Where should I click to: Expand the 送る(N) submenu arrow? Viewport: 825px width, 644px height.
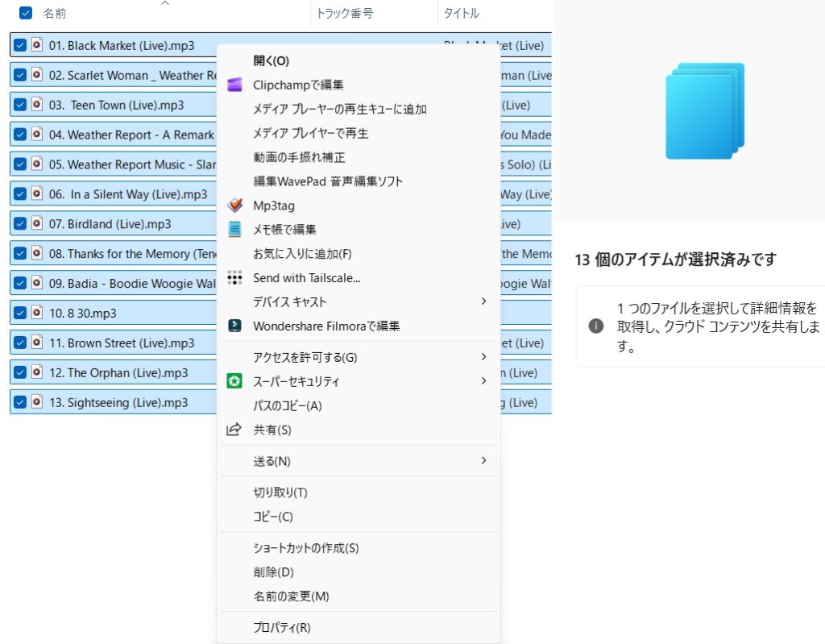coord(483,460)
